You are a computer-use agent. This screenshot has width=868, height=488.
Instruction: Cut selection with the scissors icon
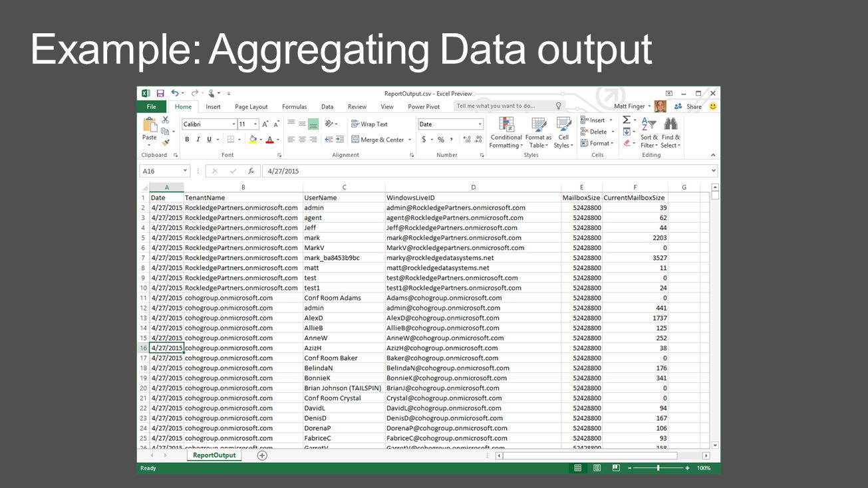[166, 120]
